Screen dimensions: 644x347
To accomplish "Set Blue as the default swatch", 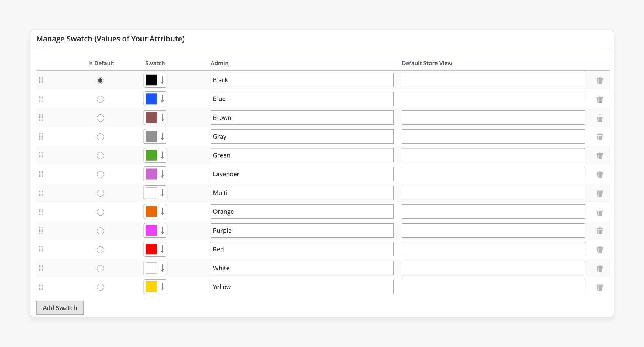I will (100, 99).
